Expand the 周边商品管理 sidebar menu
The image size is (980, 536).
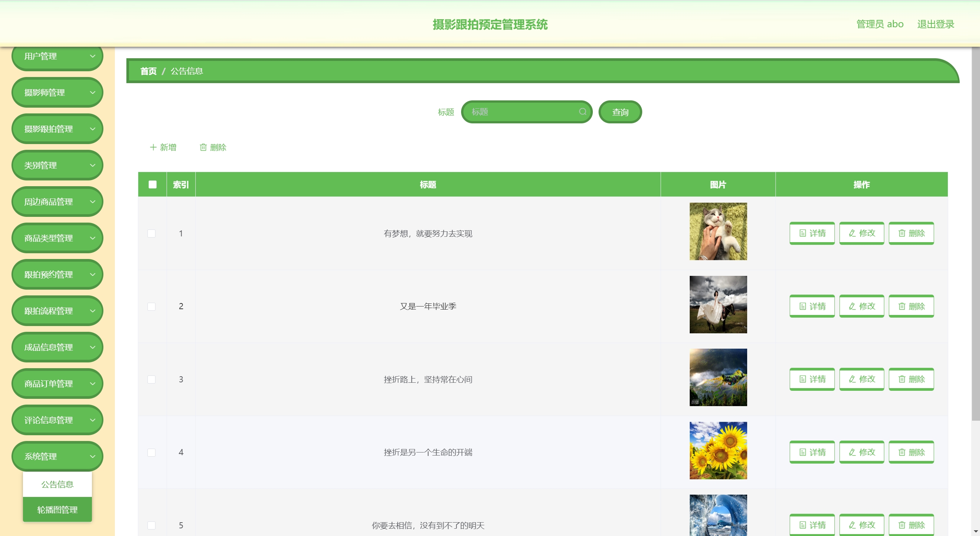pyautogui.click(x=57, y=202)
